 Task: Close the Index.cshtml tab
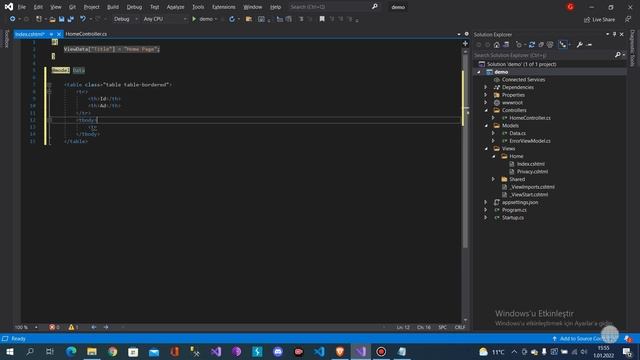59,34
